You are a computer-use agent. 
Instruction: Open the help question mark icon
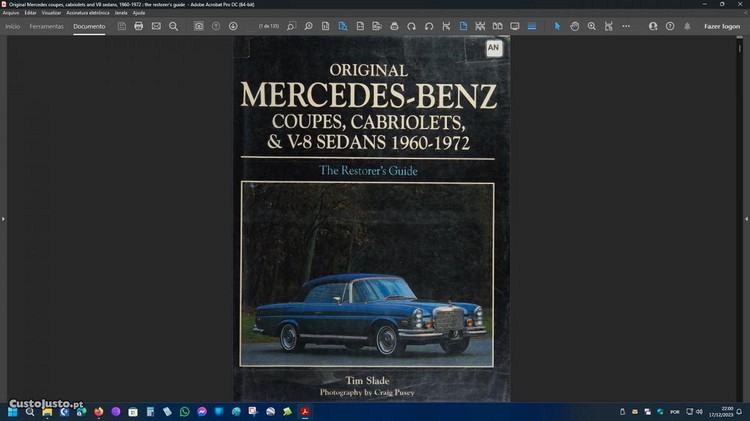tap(670, 26)
